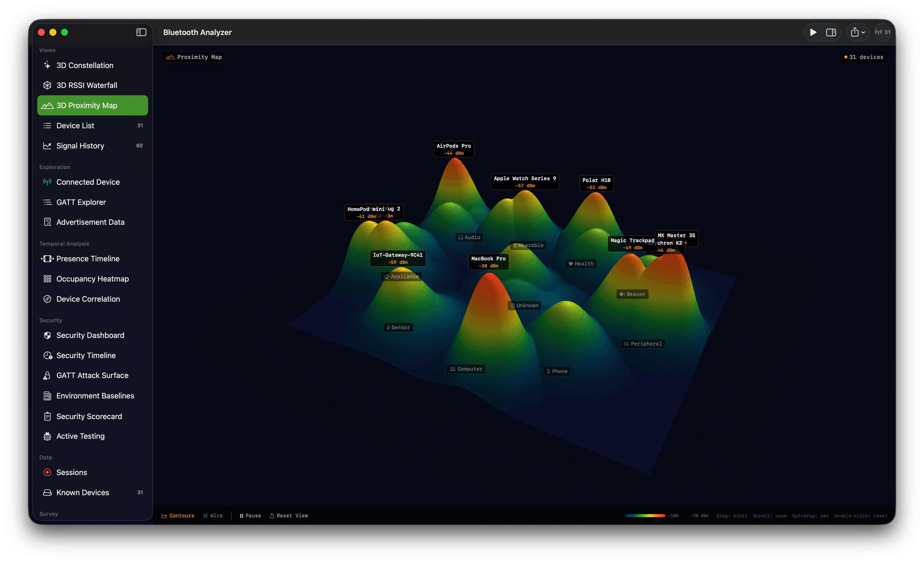This screenshot has height=562, width=924.
Task: Zoom the window with green button
Action: point(64,32)
